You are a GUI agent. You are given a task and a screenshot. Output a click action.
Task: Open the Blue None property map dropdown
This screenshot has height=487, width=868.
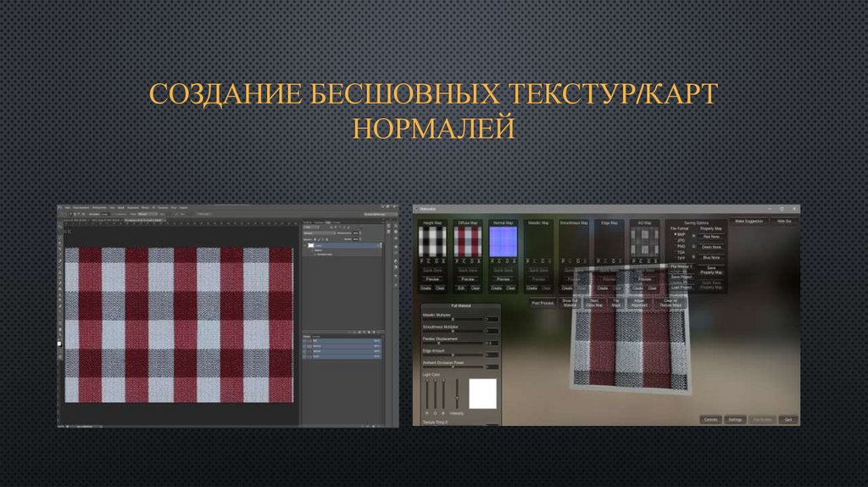pos(711,258)
